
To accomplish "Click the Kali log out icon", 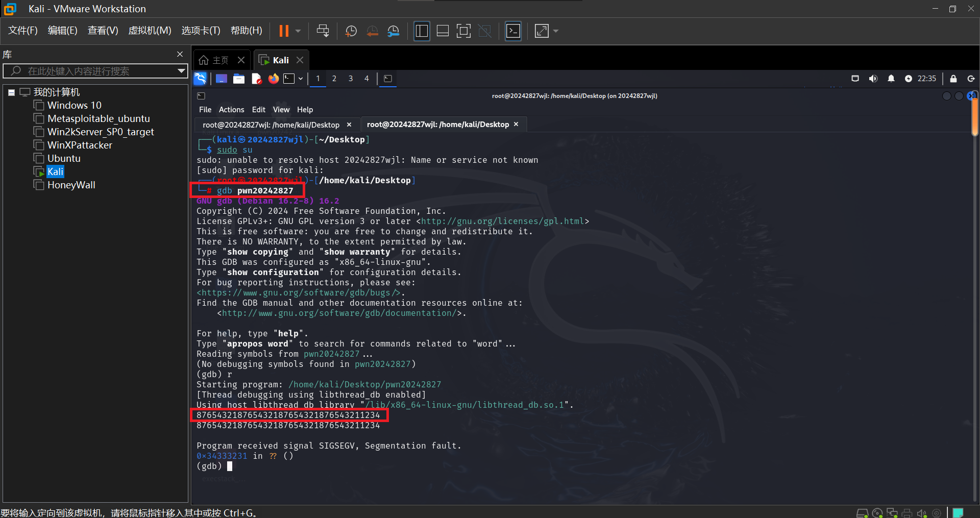I will click(x=971, y=79).
